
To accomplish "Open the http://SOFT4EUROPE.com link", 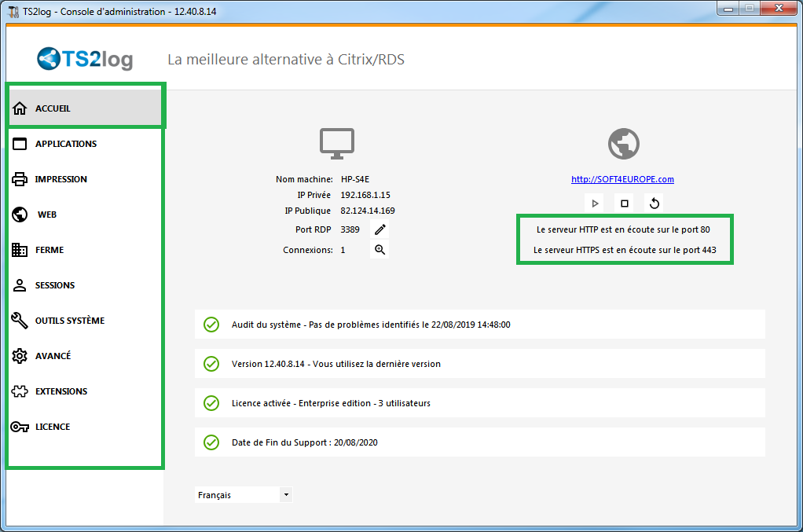I will point(622,179).
